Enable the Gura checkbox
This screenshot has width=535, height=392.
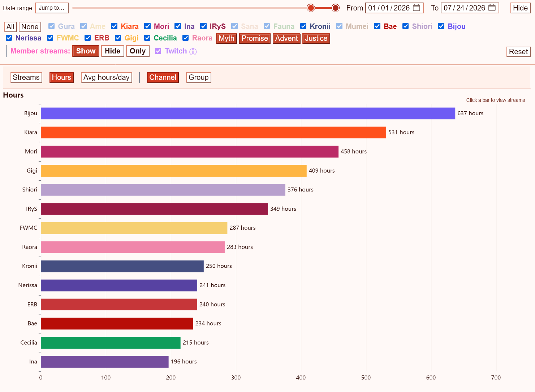tap(51, 26)
